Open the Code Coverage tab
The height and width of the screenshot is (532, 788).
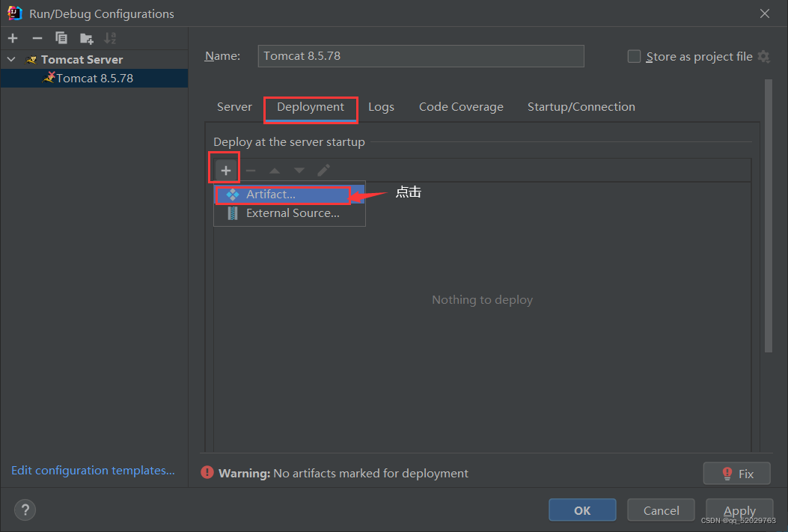461,107
